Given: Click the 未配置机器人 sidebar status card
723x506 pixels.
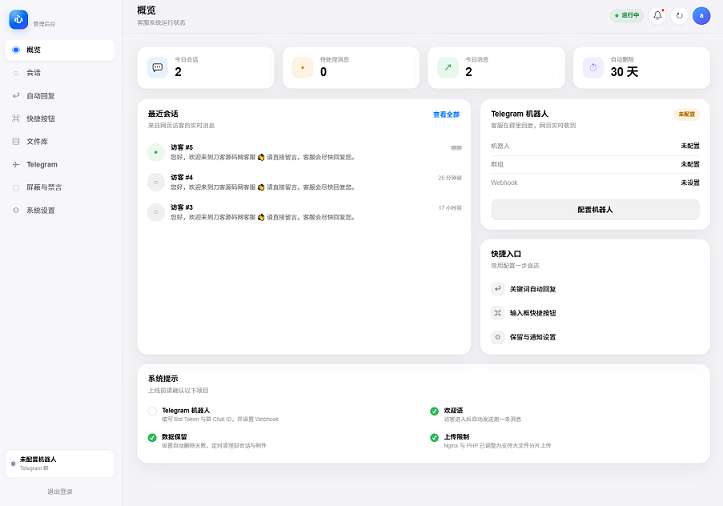Looking at the screenshot, I should [60, 464].
